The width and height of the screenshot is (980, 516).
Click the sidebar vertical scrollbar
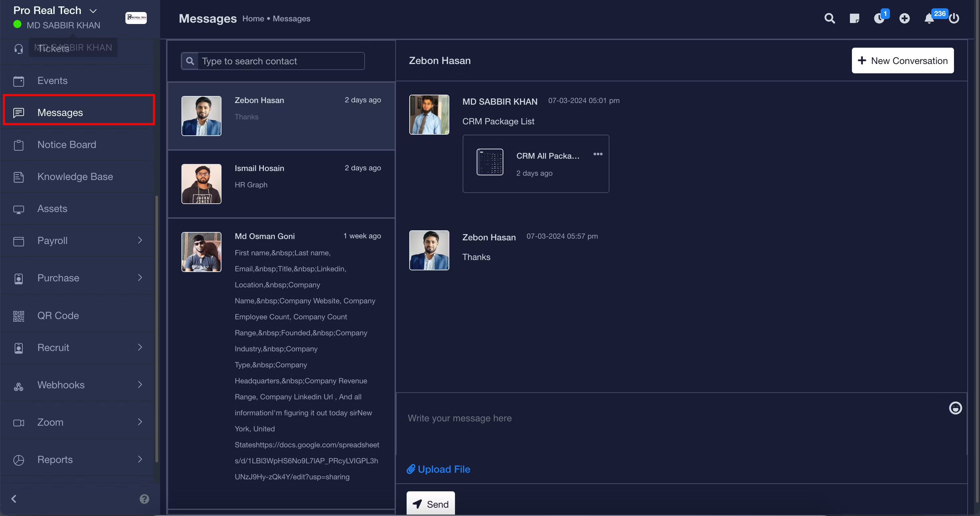click(x=157, y=329)
